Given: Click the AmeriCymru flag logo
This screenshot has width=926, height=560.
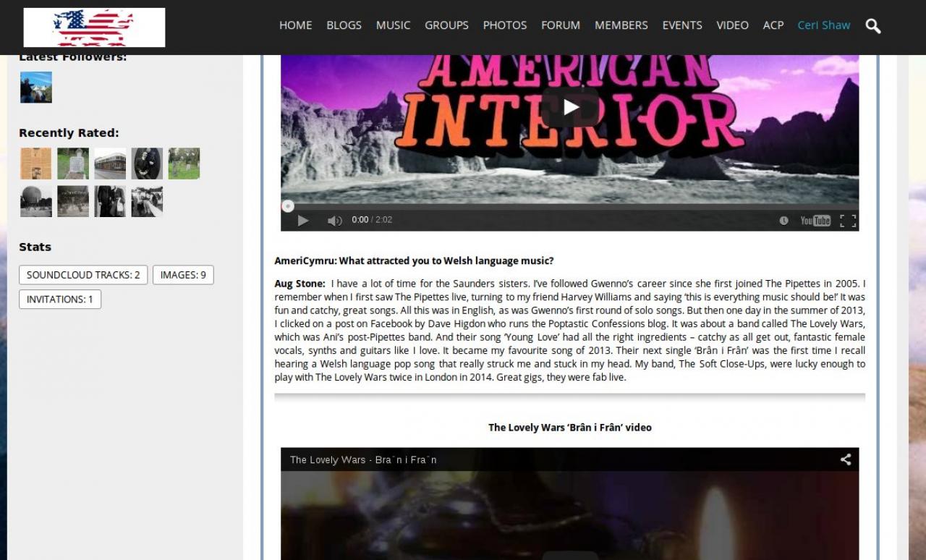Looking at the screenshot, I should point(94,27).
